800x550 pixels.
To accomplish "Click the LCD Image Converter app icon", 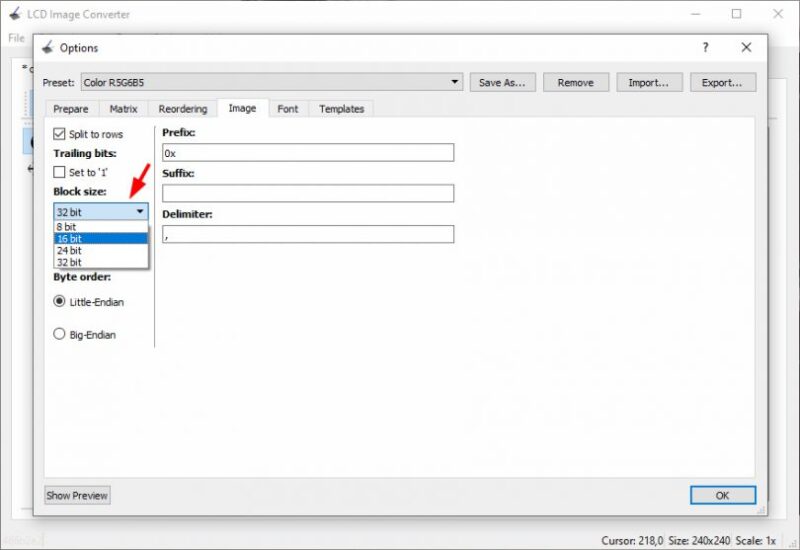I will (15, 15).
